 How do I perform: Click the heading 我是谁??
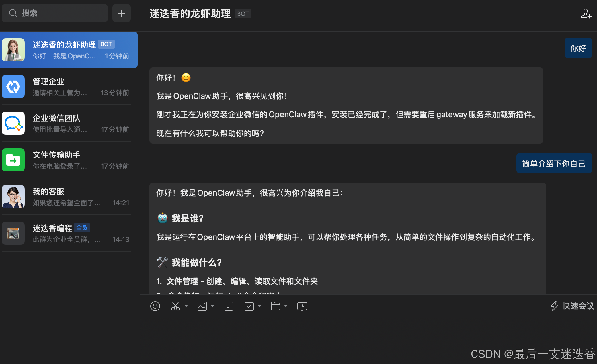click(188, 218)
